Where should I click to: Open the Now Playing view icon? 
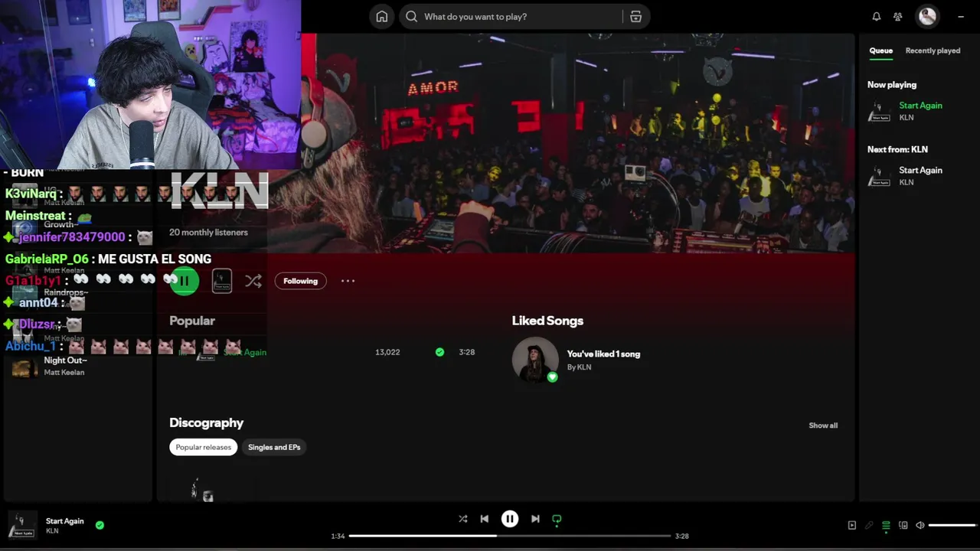click(x=852, y=525)
